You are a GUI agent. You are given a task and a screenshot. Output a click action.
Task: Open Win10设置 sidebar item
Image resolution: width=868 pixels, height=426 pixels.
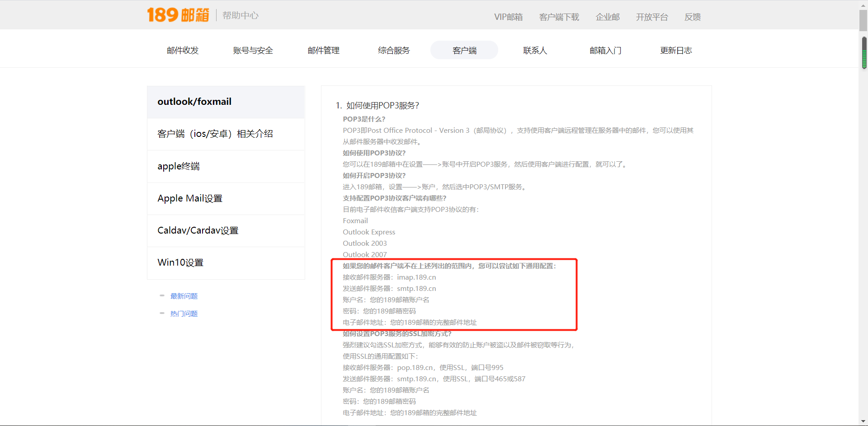[226, 263]
